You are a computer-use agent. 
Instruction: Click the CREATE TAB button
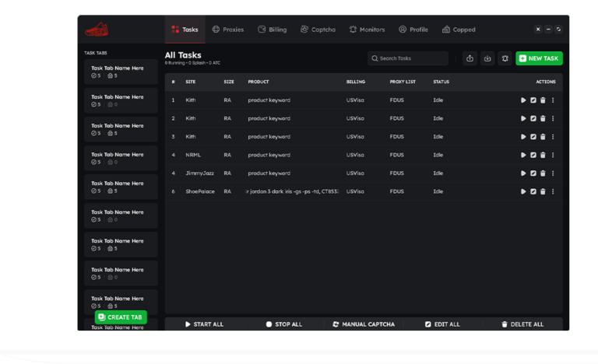pyautogui.click(x=121, y=317)
